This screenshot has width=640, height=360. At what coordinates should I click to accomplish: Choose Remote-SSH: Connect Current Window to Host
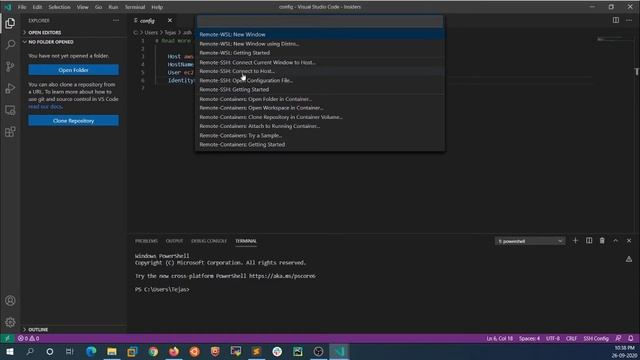[320, 62]
